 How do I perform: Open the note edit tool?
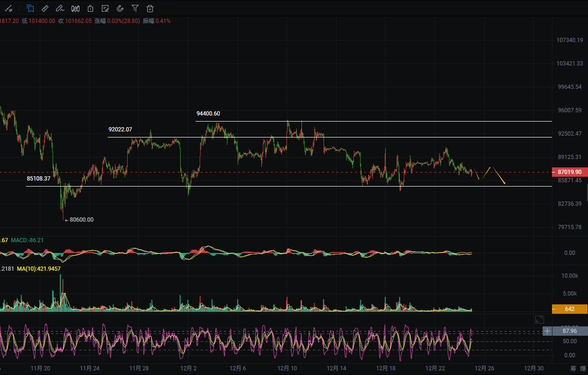pyautogui.click(x=105, y=8)
